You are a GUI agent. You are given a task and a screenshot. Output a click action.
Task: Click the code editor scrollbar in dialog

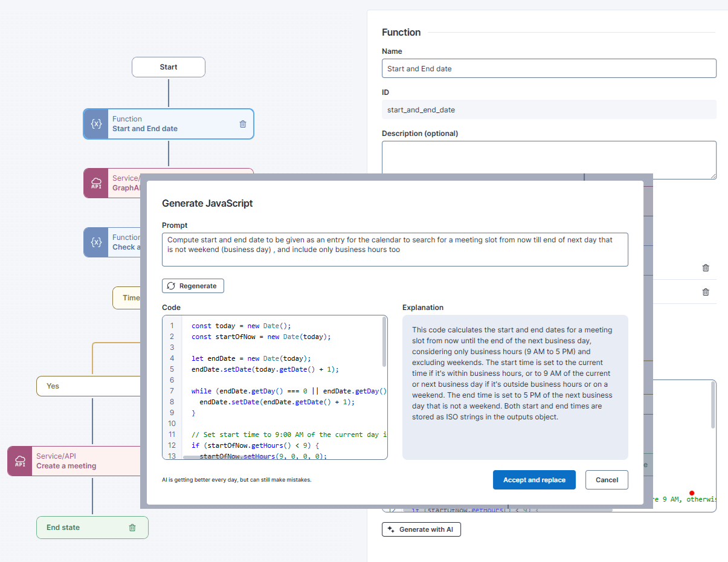[x=385, y=342]
